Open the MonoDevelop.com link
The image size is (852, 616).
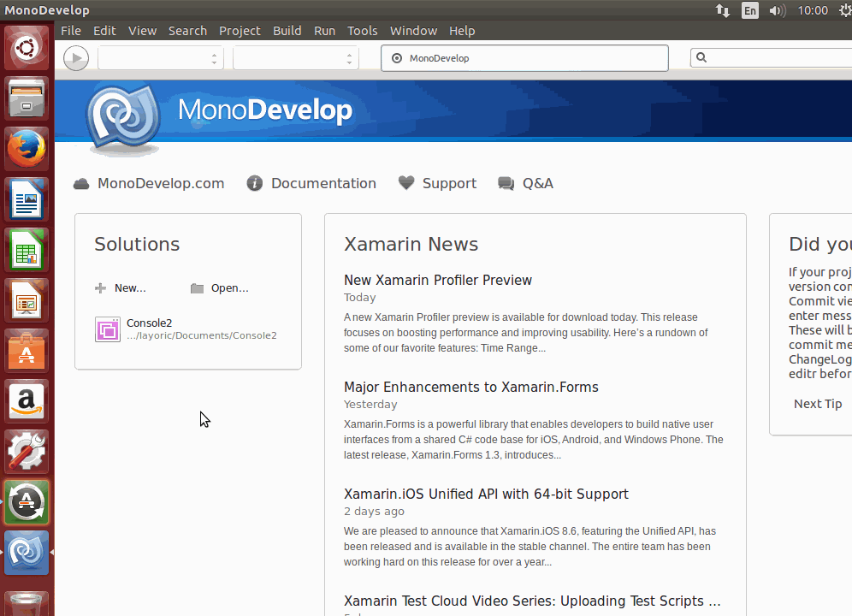click(161, 184)
